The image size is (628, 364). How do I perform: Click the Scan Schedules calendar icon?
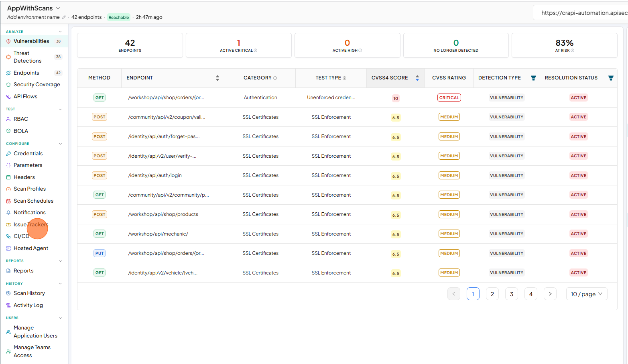pyautogui.click(x=8, y=201)
